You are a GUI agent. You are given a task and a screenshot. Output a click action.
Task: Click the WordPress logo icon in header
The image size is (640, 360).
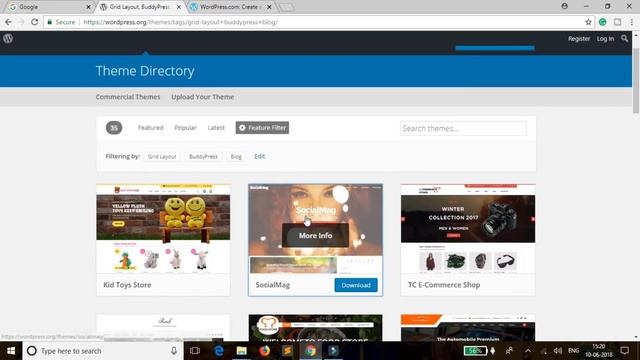8,38
